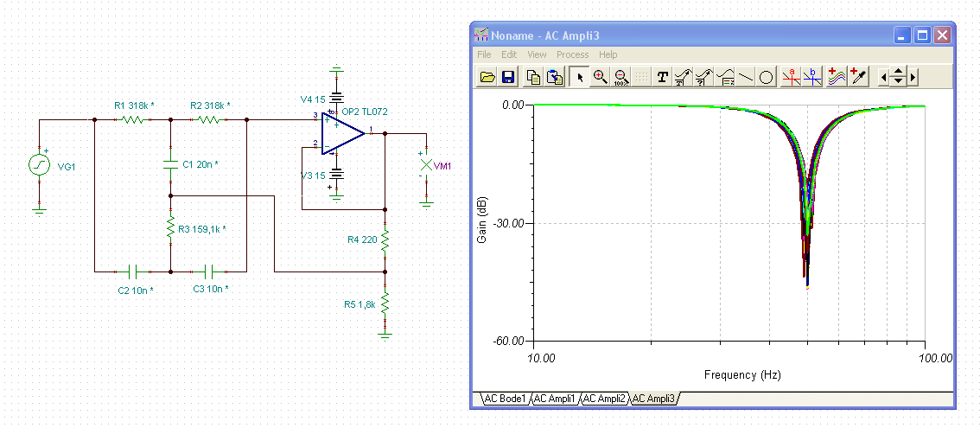
Task: Select the OP2 TL072 op-amp symbol
Action: click(342, 134)
